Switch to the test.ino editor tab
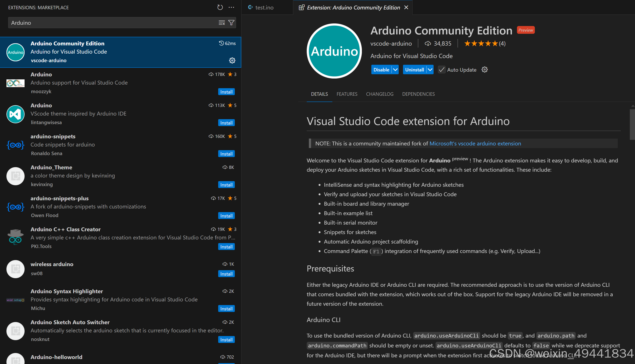 coord(264,8)
